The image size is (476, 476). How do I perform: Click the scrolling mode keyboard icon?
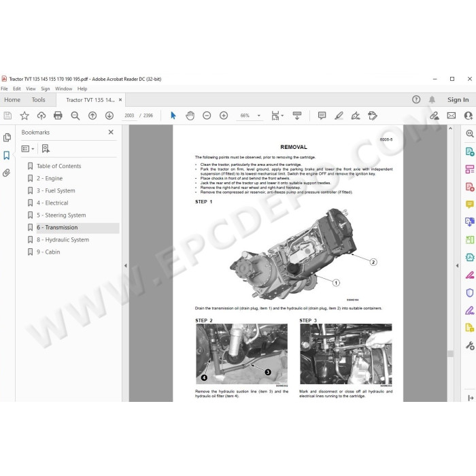[x=297, y=116]
